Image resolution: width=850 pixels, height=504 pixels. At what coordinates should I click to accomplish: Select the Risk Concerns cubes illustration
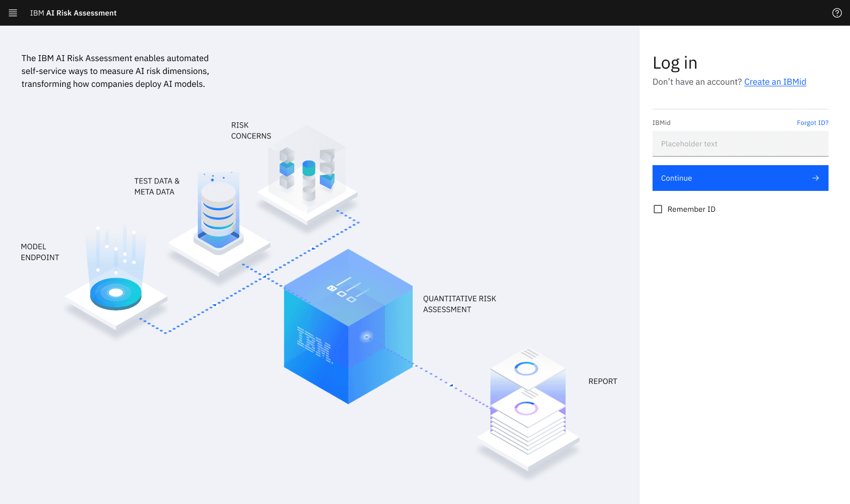[x=307, y=175]
